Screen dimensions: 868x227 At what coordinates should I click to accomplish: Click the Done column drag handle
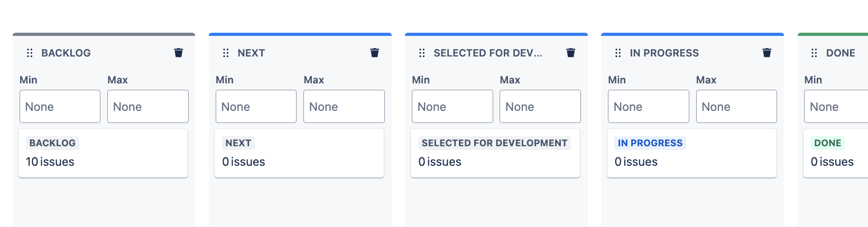click(x=814, y=53)
